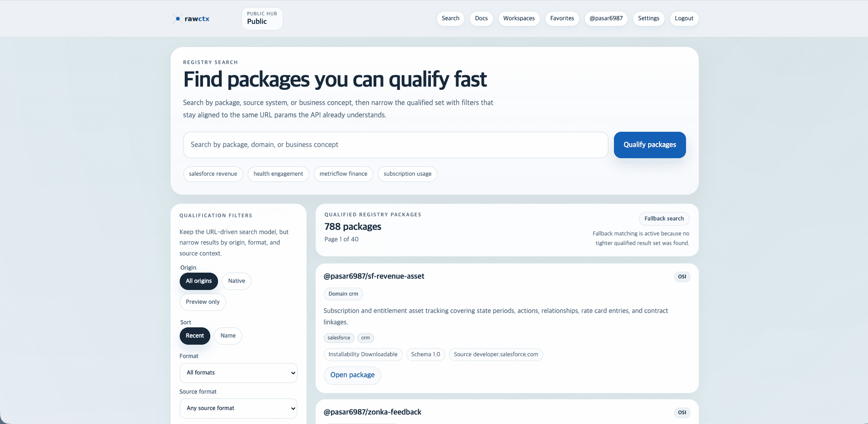868x424 pixels.
Task: Open package for sf-revenue-asset
Action: coord(352,375)
